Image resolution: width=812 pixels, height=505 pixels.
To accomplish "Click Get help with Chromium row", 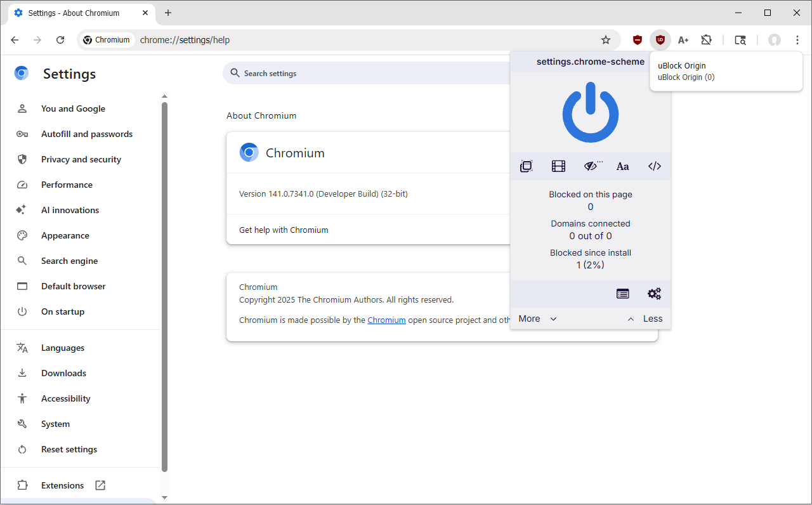I will tap(368, 230).
